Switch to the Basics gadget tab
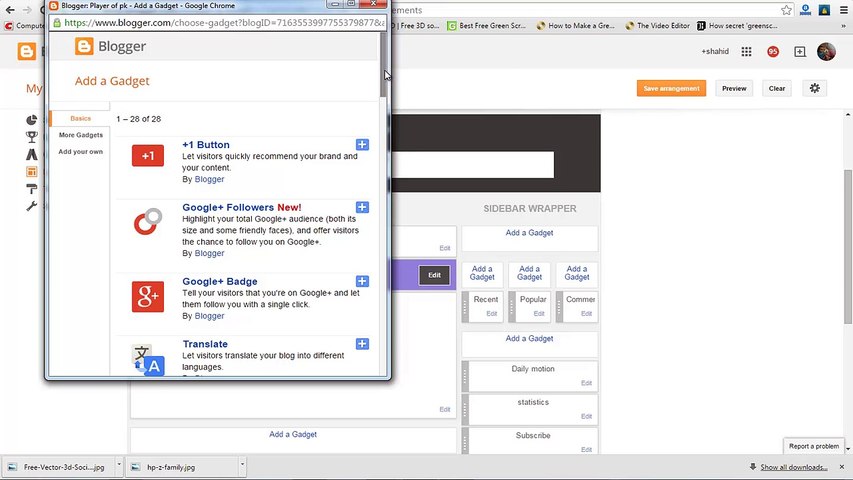The width and height of the screenshot is (853, 480). point(80,118)
